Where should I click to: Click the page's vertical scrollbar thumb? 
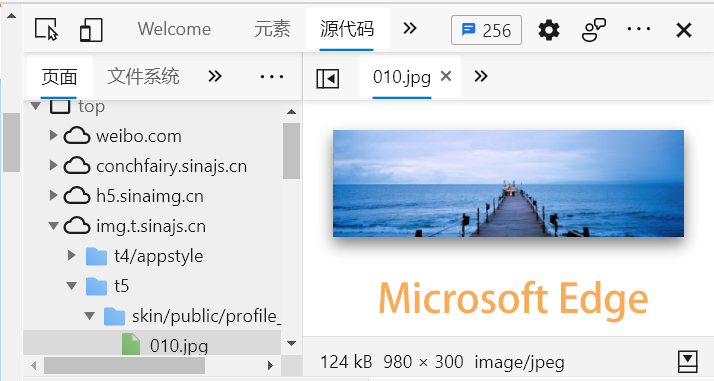(x=11, y=142)
